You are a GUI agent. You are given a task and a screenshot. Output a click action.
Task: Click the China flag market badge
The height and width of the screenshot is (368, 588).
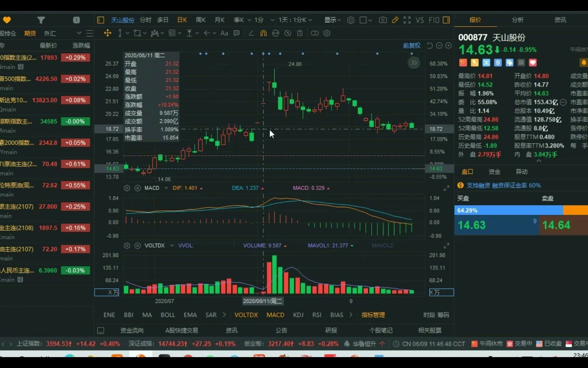point(463,63)
